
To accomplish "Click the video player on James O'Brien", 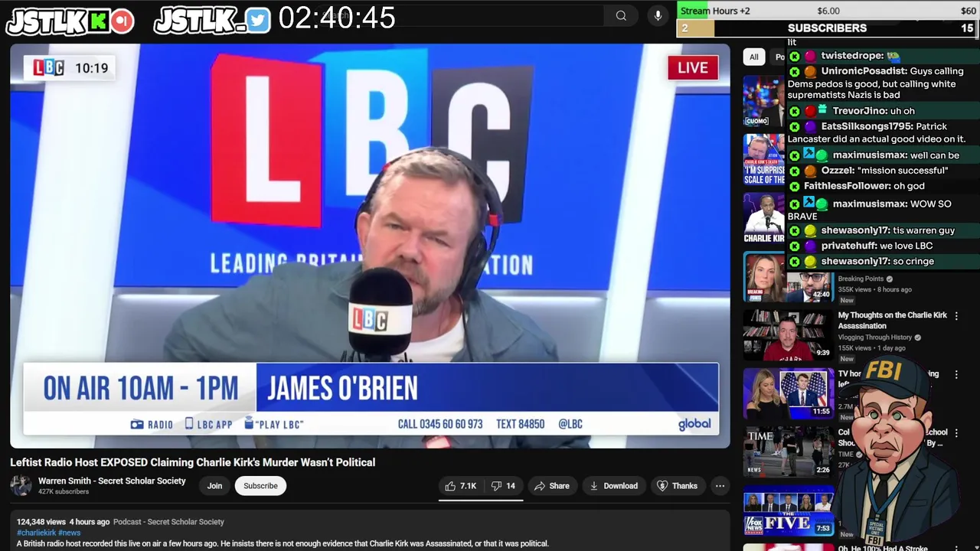I will pyautogui.click(x=370, y=246).
